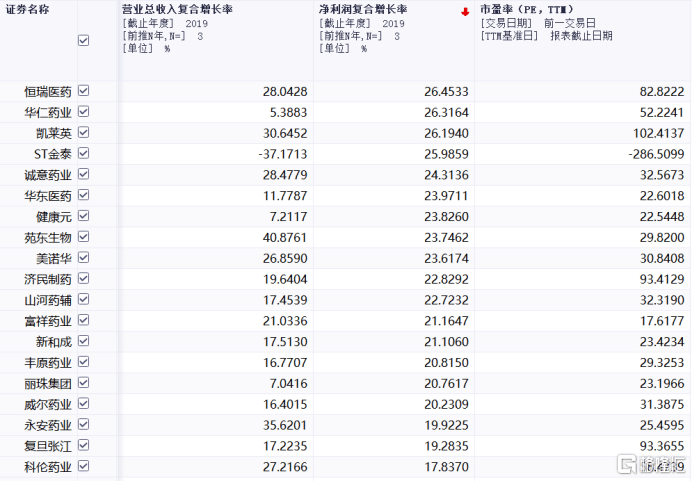The image size is (692, 481).
Task: Click the red sort-descending arrow icon
Action: (x=465, y=12)
